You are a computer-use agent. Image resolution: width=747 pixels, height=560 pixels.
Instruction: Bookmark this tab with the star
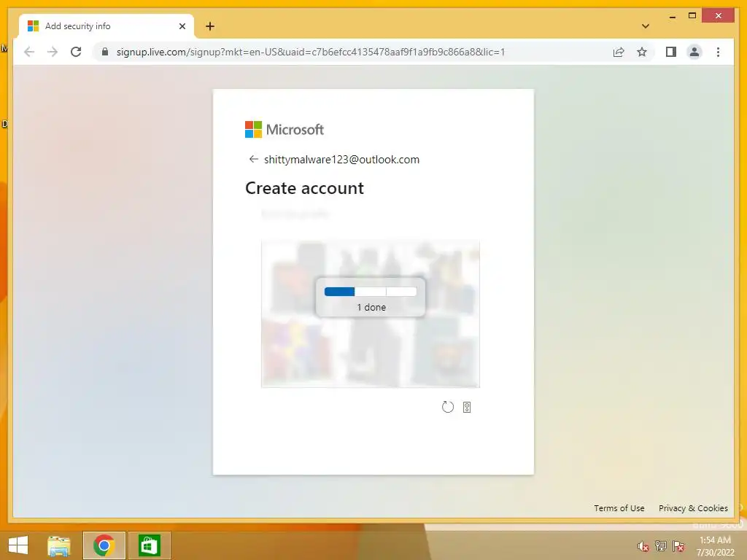click(x=642, y=52)
